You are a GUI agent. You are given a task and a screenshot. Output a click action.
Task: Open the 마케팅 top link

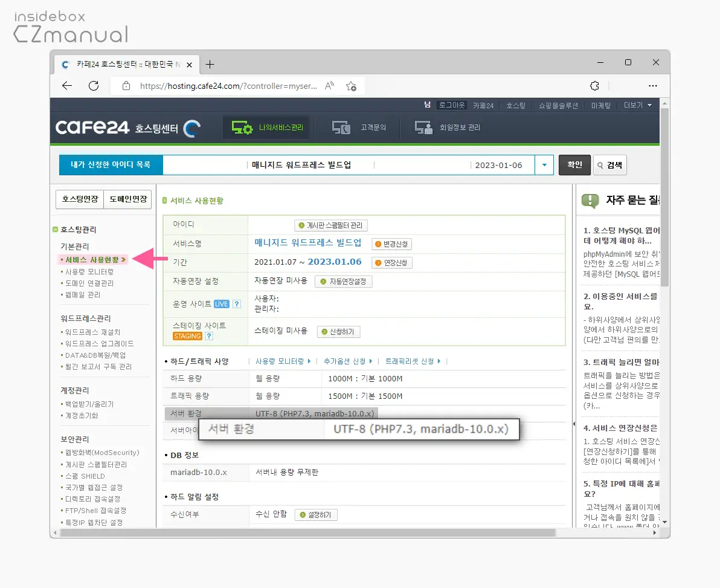tap(600, 106)
